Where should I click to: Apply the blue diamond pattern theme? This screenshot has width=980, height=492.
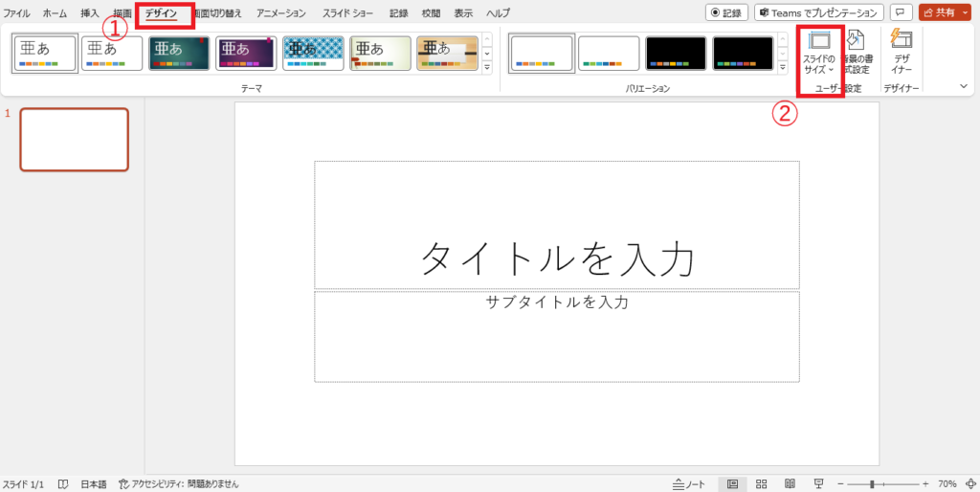coord(313,54)
